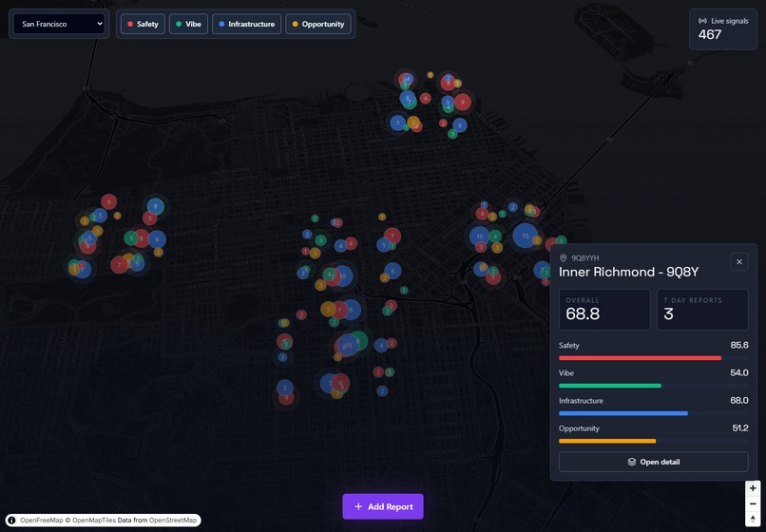Toggle the map attribution info icon

[11, 521]
